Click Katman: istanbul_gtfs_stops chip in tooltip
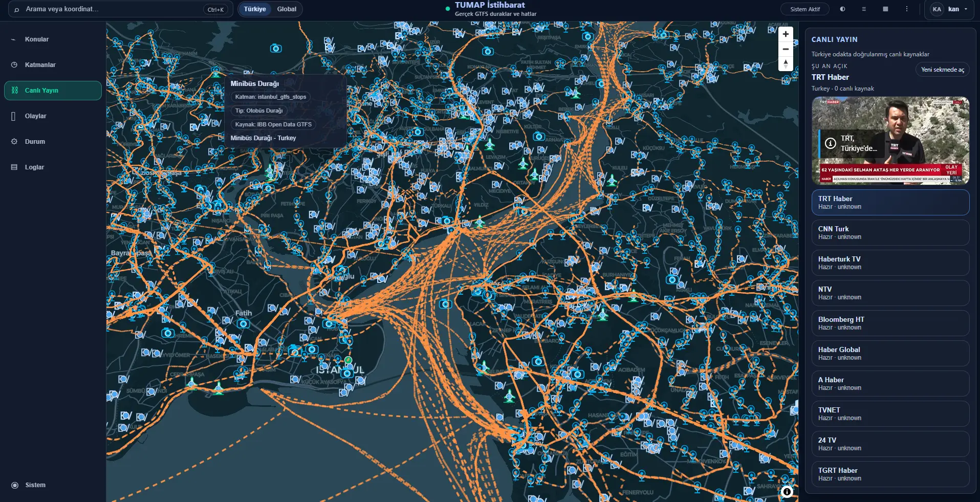This screenshot has height=502, width=980. 271,97
